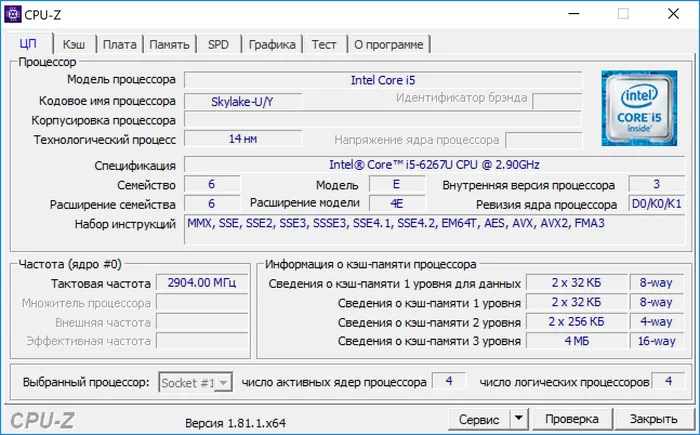The image size is (700, 435).
Task: Minimize the CPU-Z window
Action: pyautogui.click(x=574, y=14)
